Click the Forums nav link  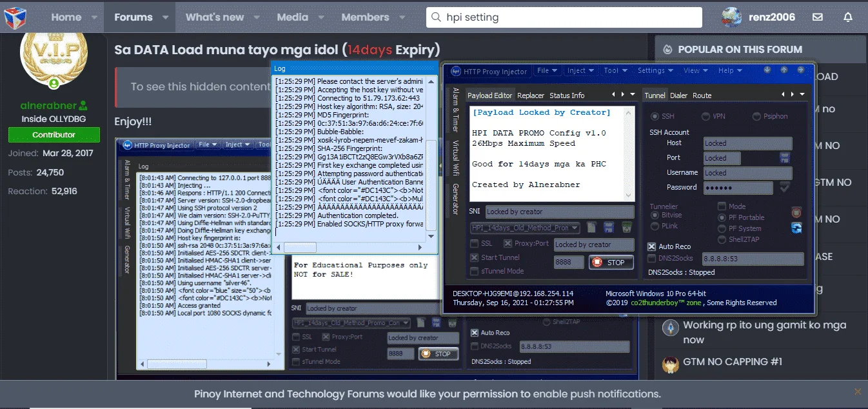pos(133,17)
